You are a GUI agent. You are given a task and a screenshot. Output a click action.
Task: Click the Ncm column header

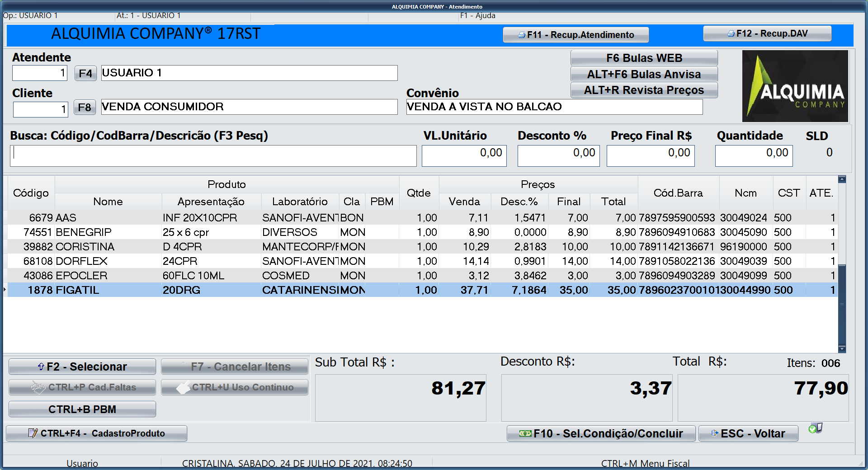(745, 193)
